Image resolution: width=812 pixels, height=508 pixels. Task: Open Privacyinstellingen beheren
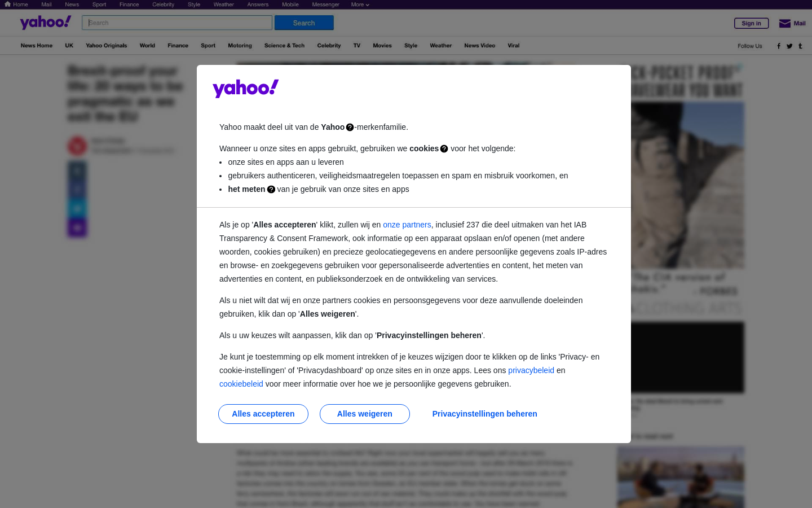click(484, 414)
